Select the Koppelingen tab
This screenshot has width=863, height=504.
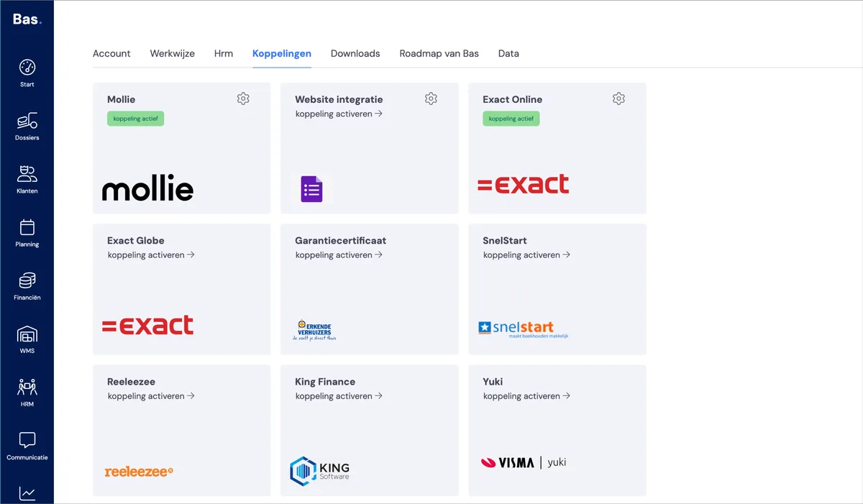pyautogui.click(x=282, y=53)
